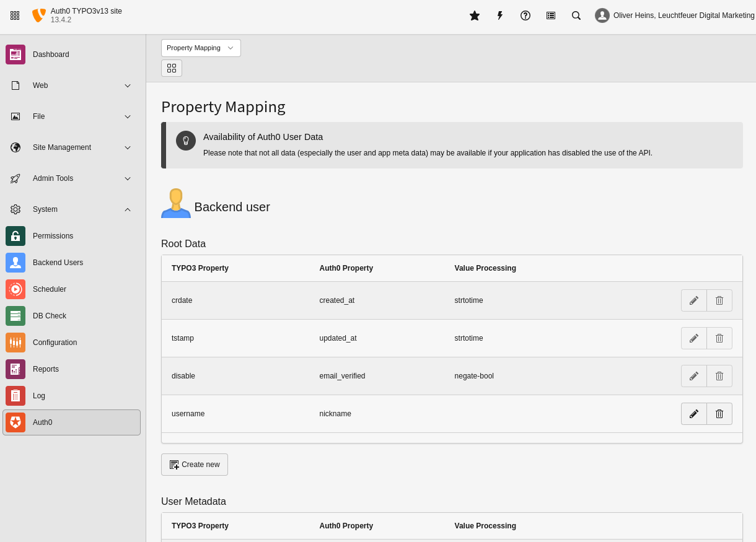Screen dimensions: 756x542
Task: Click the flush caches lightning bolt icon
Action: pyautogui.click(x=500, y=15)
